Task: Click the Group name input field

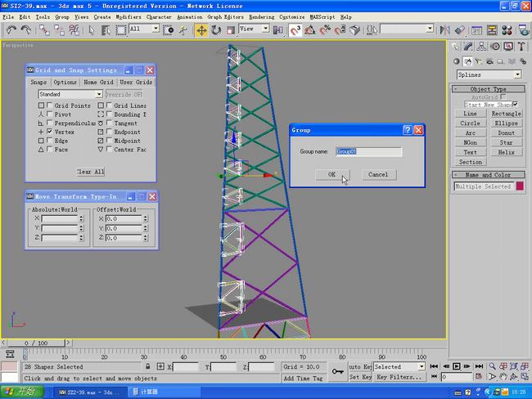Action: pos(368,151)
